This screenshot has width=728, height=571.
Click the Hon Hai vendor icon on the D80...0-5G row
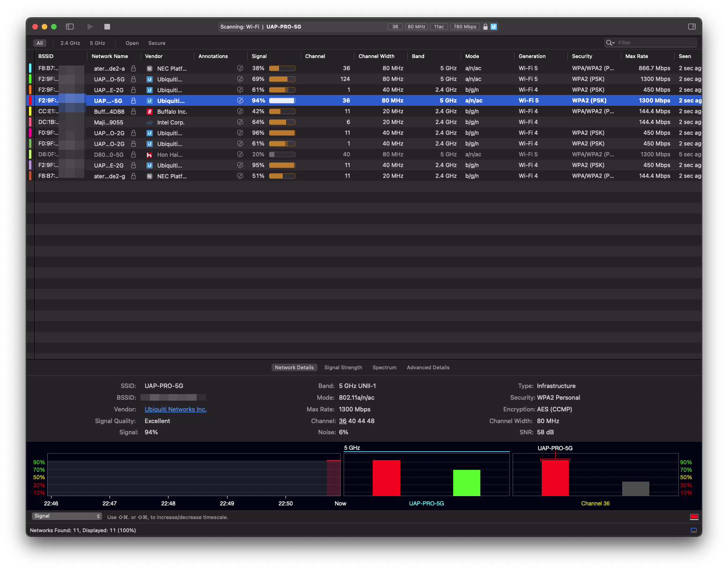(149, 154)
